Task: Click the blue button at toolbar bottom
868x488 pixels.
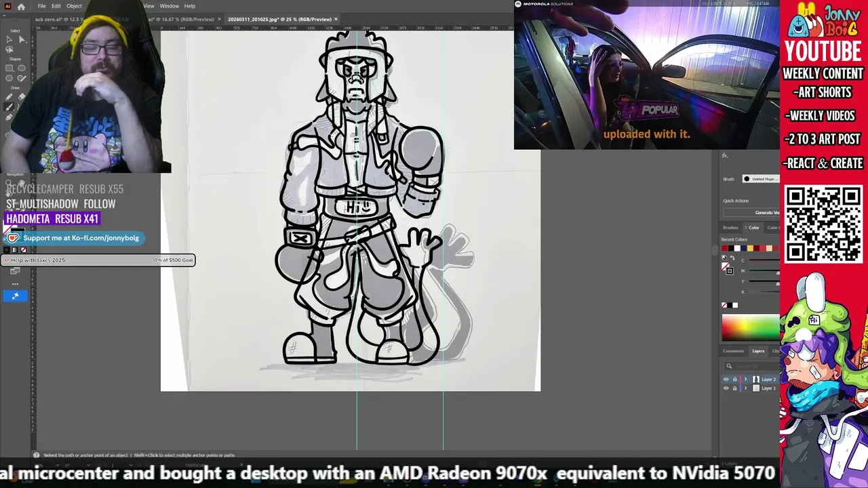Action: coord(15,296)
